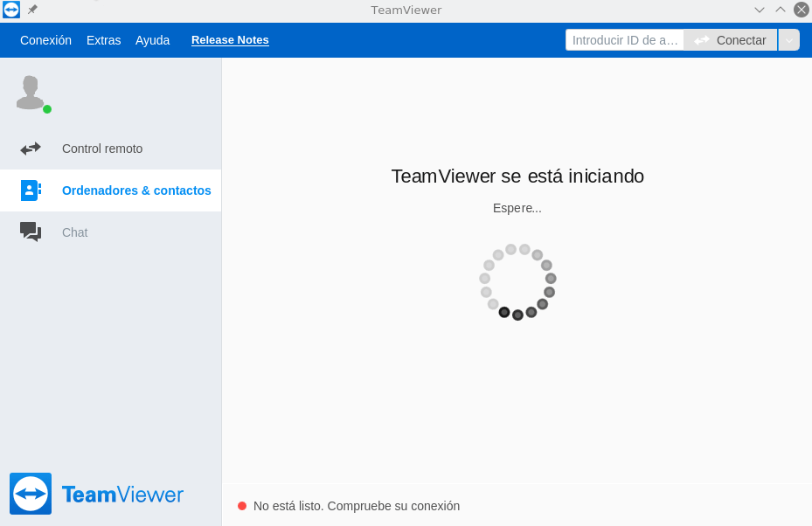Maximize the TeamViewer window
Image resolution: width=812 pixels, height=526 pixels.
(780, 10)
